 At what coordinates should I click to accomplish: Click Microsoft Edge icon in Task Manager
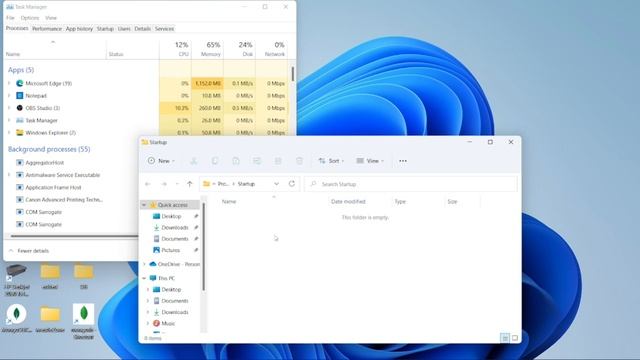20,83
